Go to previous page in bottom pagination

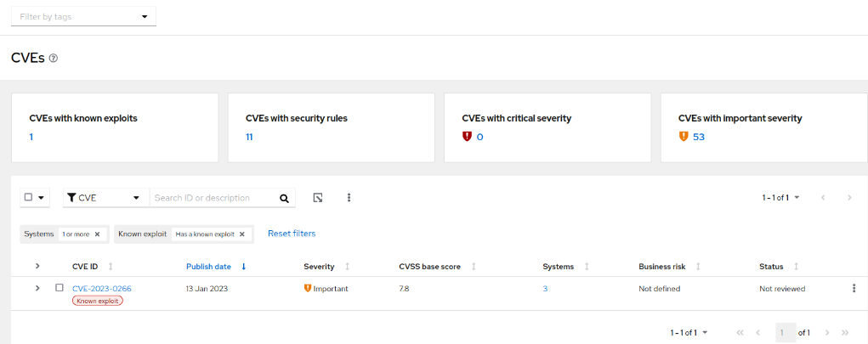(757, 332)
